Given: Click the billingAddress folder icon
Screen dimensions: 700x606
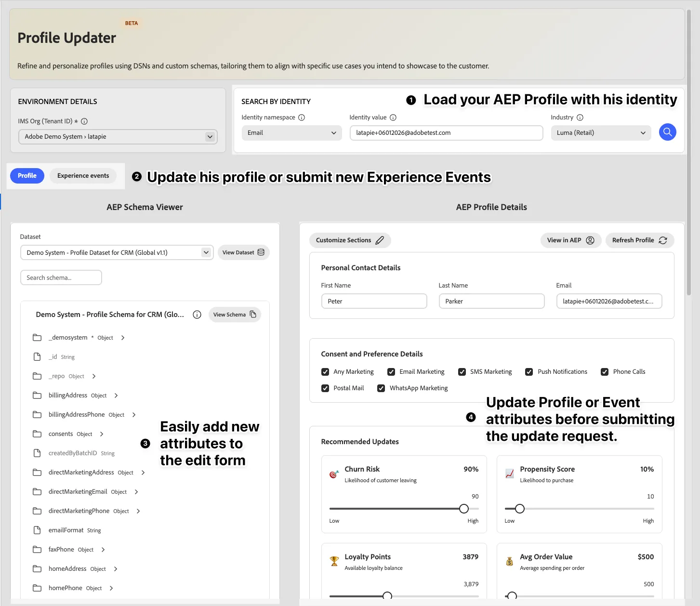Looking at the screenshot, I should click(x=37, y=395).
